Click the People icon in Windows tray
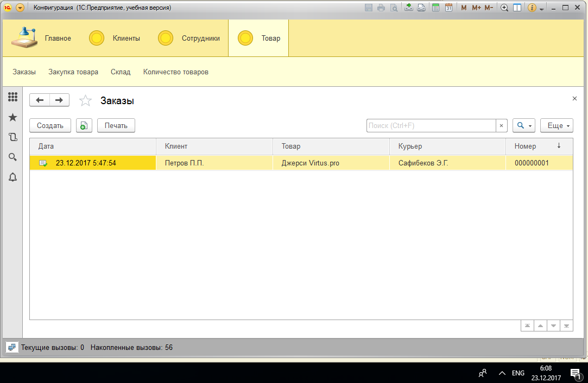Screen dimensions: 588x383 pyautogui.click(x=483, y=373)
